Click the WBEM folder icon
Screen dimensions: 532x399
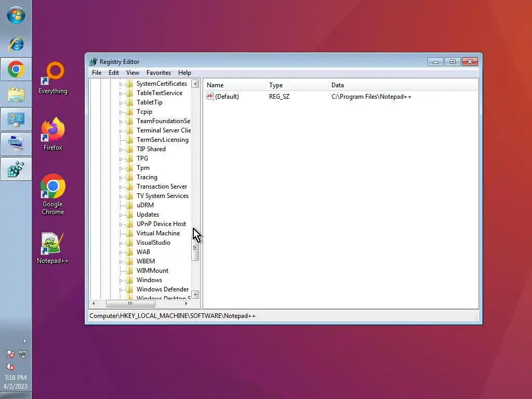coord(129,261)
